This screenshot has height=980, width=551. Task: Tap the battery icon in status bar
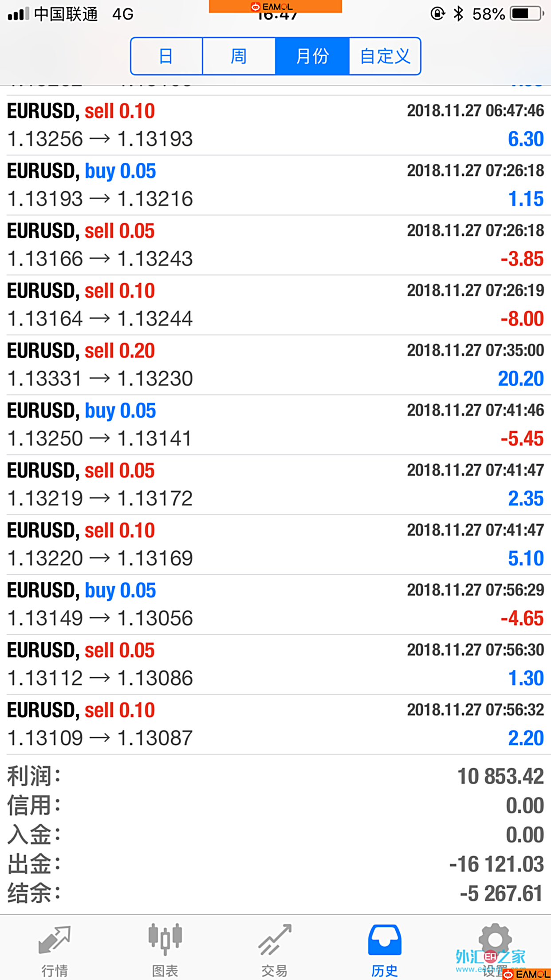tap(527, 14)
